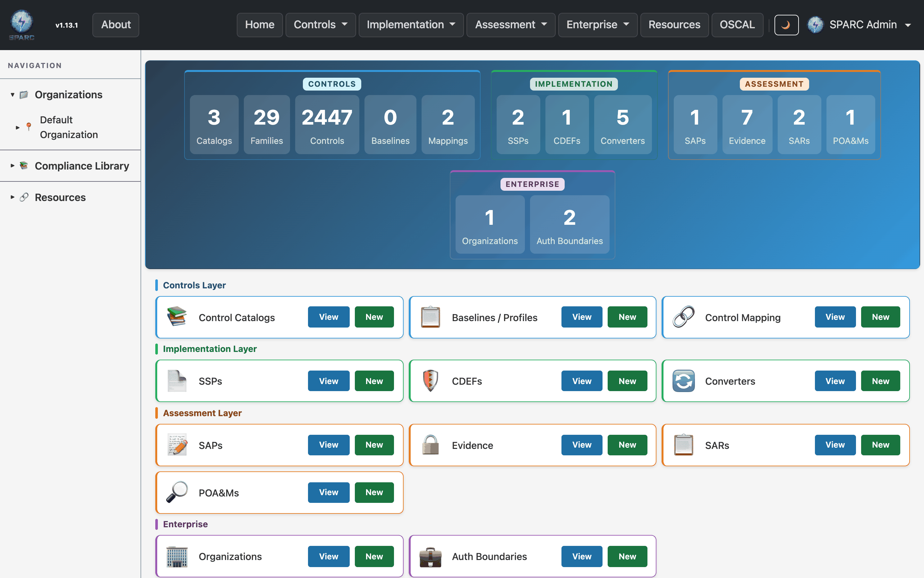Click the 2447 Controls stat tile
Screen dimensions: 924x578
[327, 125]
